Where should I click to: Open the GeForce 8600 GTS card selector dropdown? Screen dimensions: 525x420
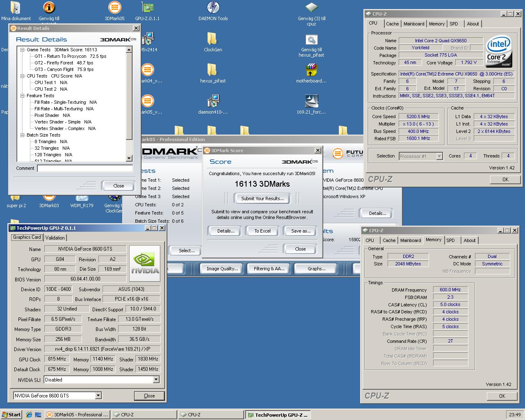[x=98, y=396]
